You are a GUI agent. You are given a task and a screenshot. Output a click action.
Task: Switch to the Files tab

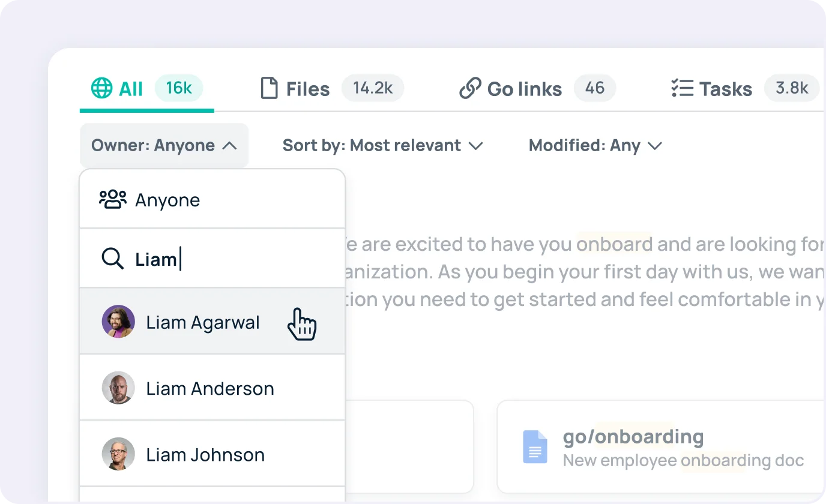307,89
